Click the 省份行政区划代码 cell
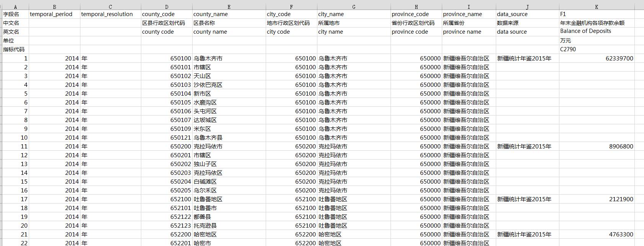Screen dimensions: 644x246 [416, 23]
